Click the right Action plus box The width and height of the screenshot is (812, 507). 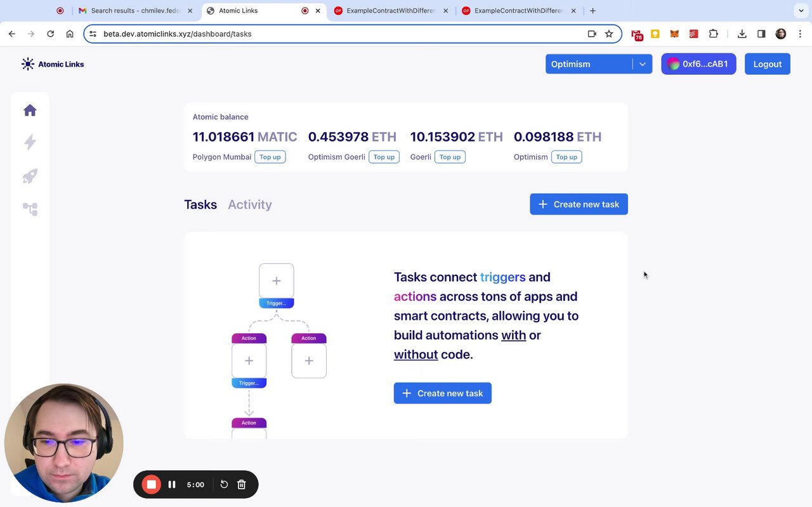(x=309, y=360)
